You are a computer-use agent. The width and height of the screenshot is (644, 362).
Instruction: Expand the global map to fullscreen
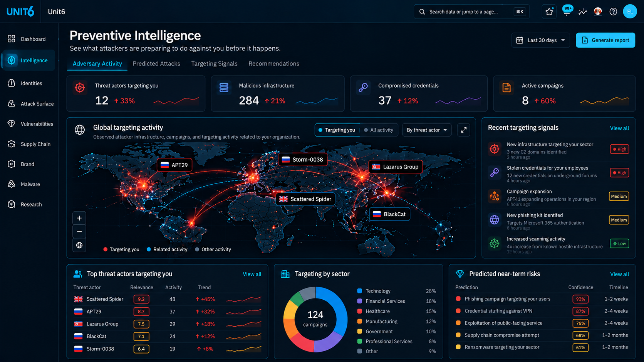tap(464, 130)
